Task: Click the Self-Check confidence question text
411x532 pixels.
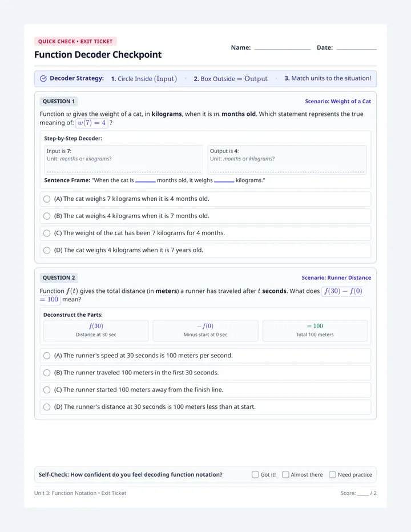Action: pos(130,475)
